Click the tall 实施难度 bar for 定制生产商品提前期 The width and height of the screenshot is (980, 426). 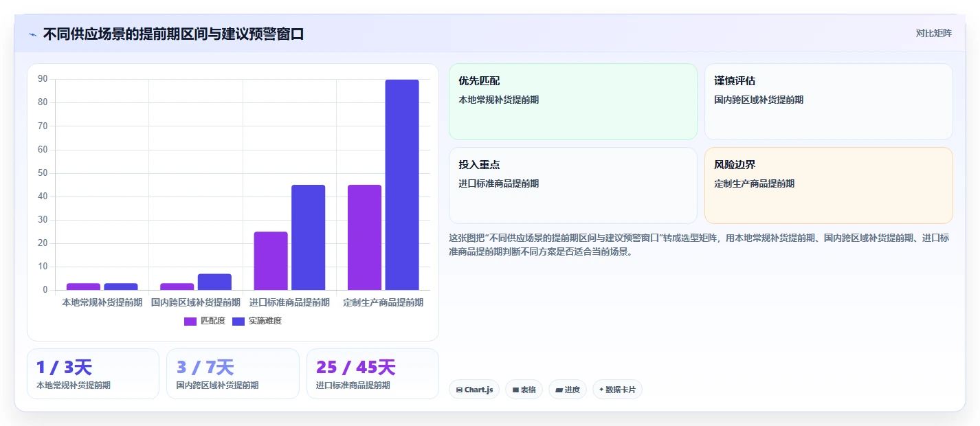pyautogui.click(x=402, y=185)
